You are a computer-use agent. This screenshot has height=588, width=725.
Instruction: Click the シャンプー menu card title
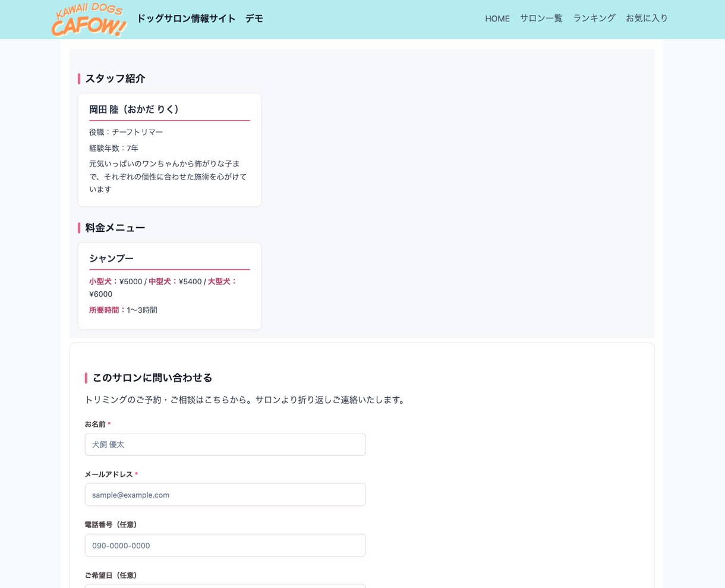111,259
